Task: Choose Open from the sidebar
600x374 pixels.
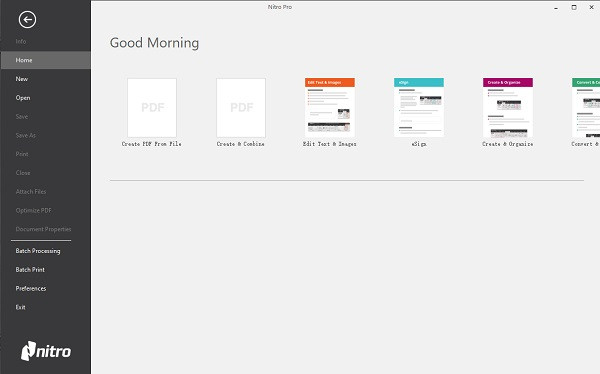Action: click(23, 98)
